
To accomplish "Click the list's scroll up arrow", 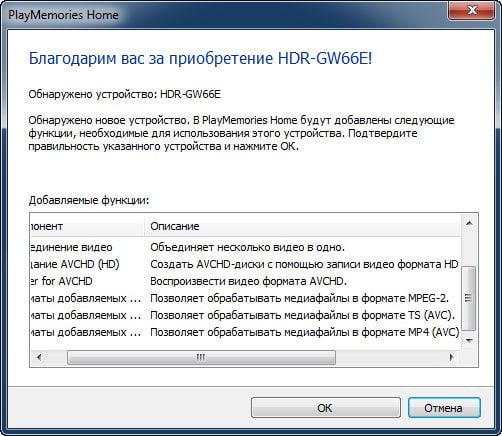I will 469,223.
